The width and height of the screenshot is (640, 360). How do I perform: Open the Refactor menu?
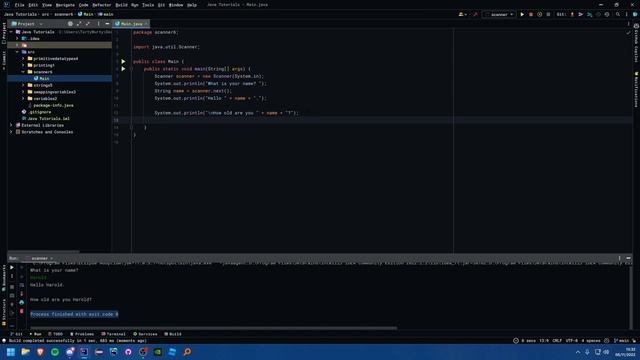click(102, 5)
